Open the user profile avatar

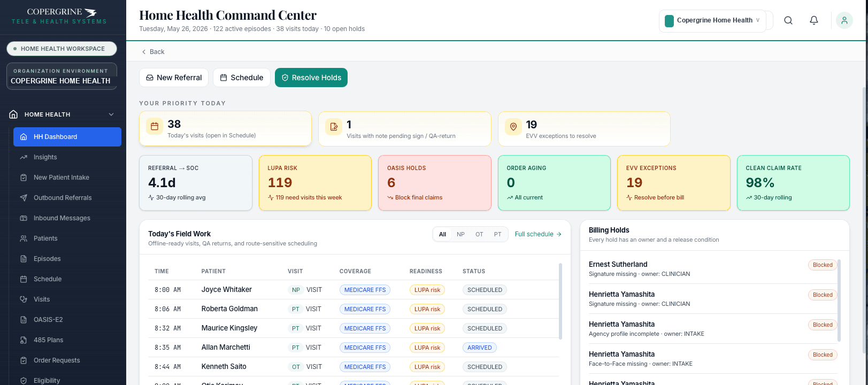click(x=844, y=20)
